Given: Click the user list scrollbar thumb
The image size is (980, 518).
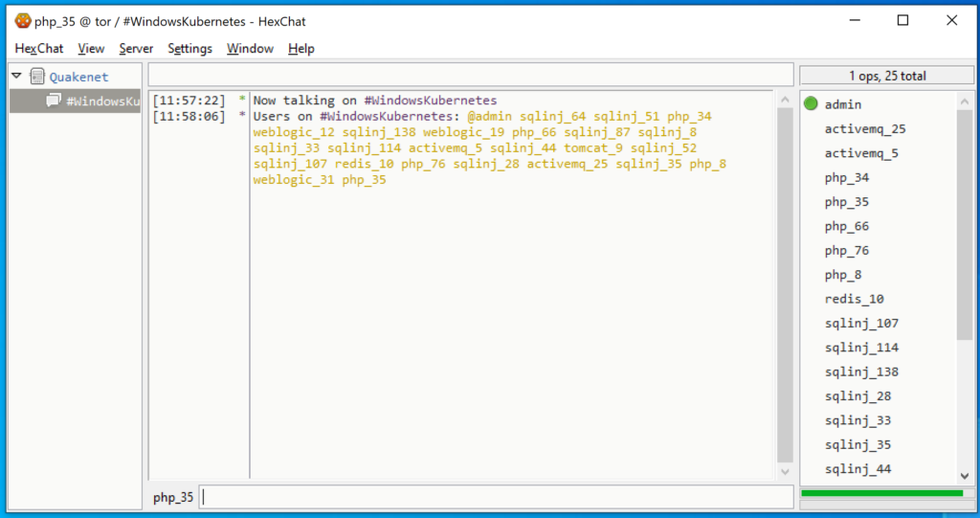Looking at the screenshot, I should tap(965, 225).
